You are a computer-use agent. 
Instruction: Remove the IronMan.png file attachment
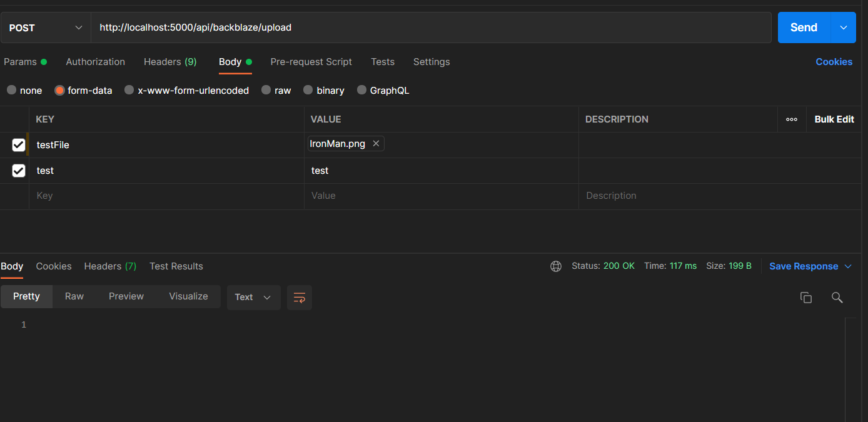pos(376,144)
